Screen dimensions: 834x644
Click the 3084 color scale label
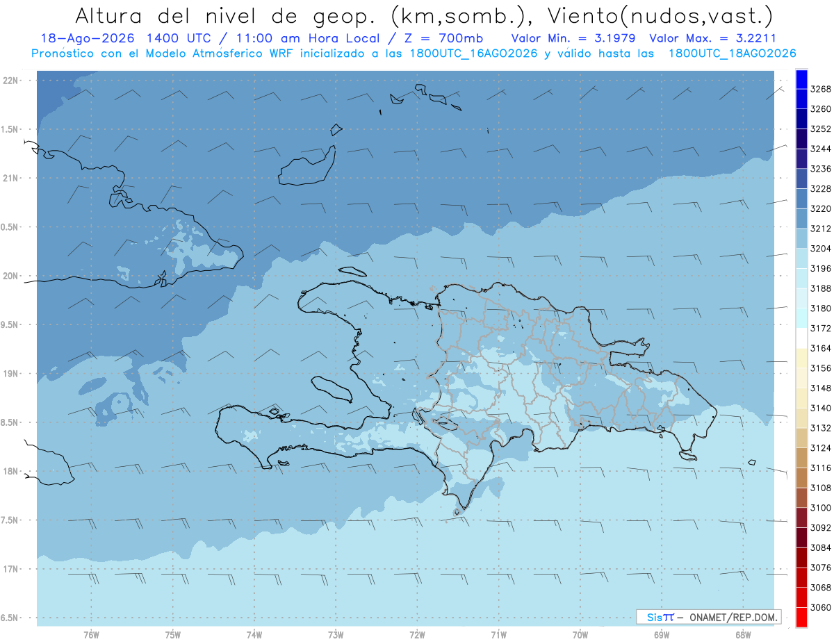821,547
